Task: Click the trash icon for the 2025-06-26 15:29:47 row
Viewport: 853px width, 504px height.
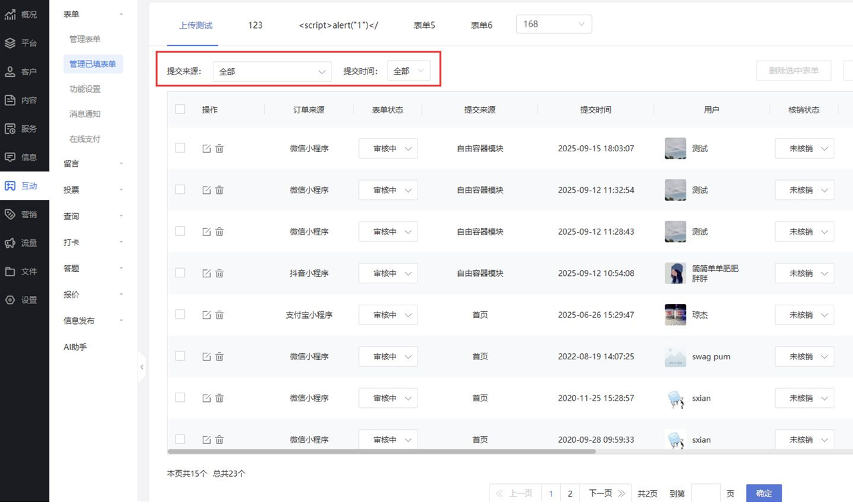Action: pos(219,315)
